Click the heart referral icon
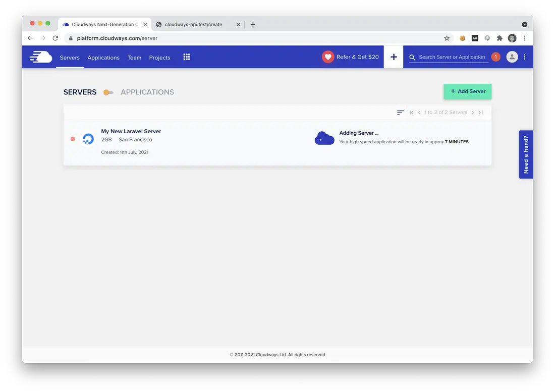Screen dimensions: 555x392 point(328,57)
